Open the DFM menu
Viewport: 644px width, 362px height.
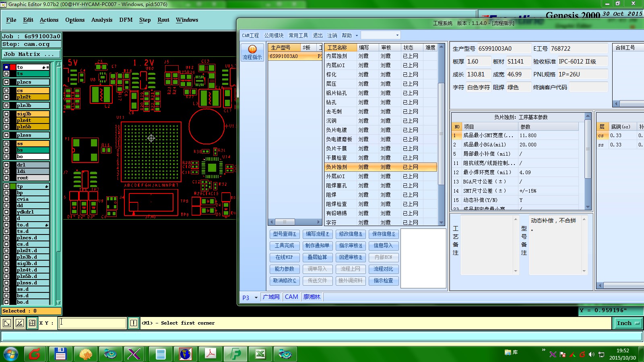tap(126, 20)
